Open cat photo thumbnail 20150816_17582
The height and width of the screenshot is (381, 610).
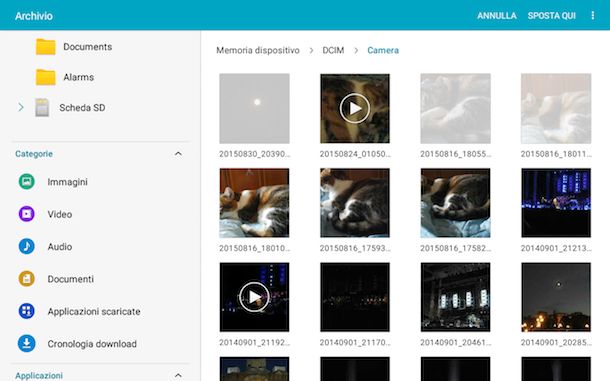point(455,203)
